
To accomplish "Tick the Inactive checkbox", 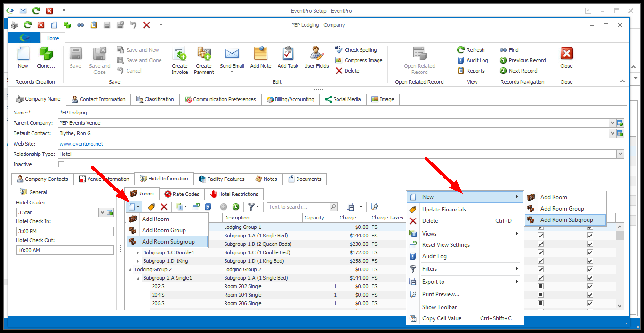I will tap(61, 164).
